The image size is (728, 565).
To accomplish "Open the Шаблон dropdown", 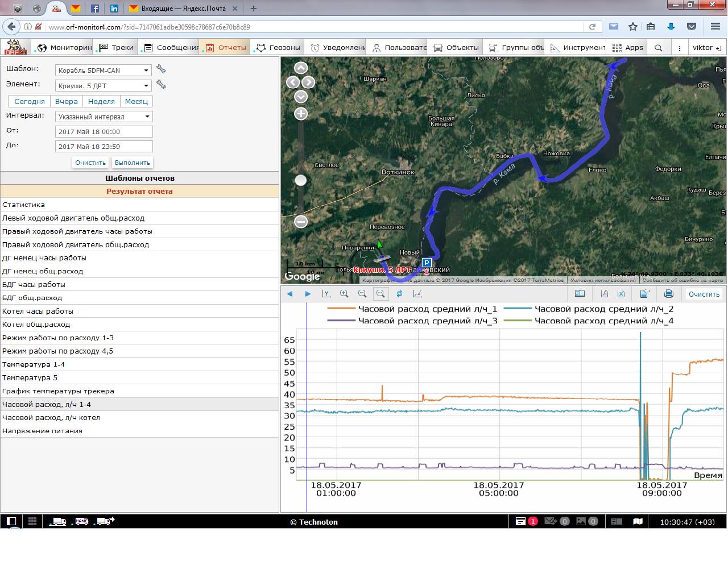I will pos(104,70).
